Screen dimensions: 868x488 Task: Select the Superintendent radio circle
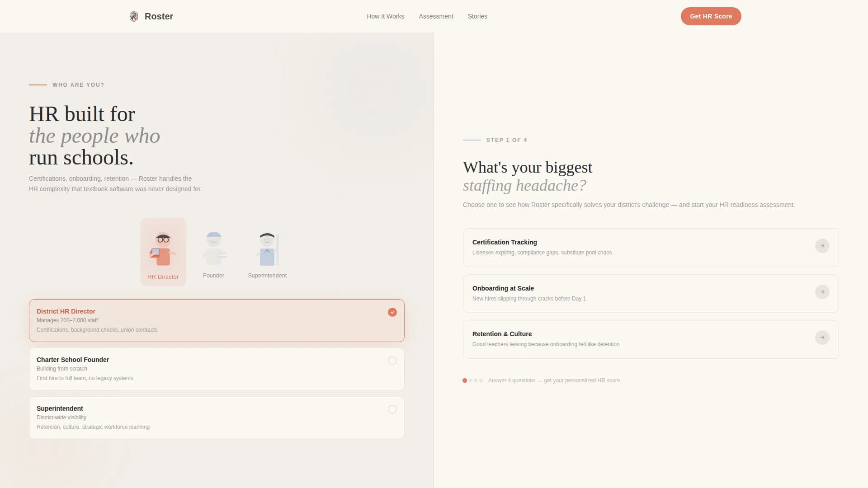(392, 409)
